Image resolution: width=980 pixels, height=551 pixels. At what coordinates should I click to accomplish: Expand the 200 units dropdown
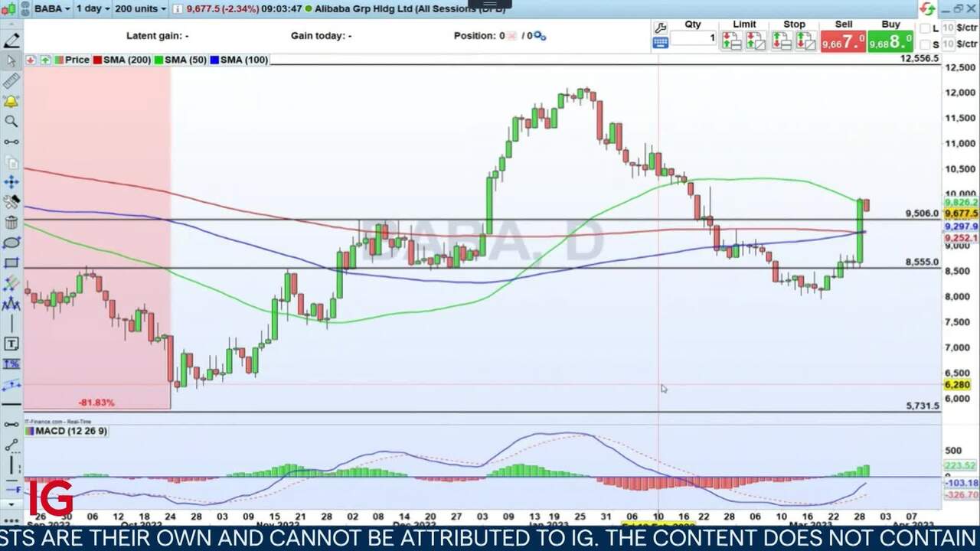140,8
